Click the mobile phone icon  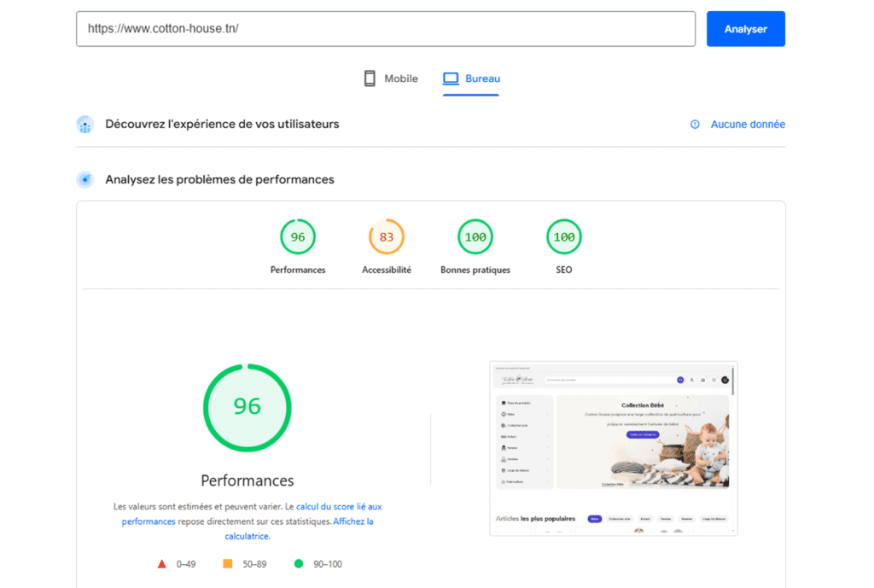tap(370, 79)
